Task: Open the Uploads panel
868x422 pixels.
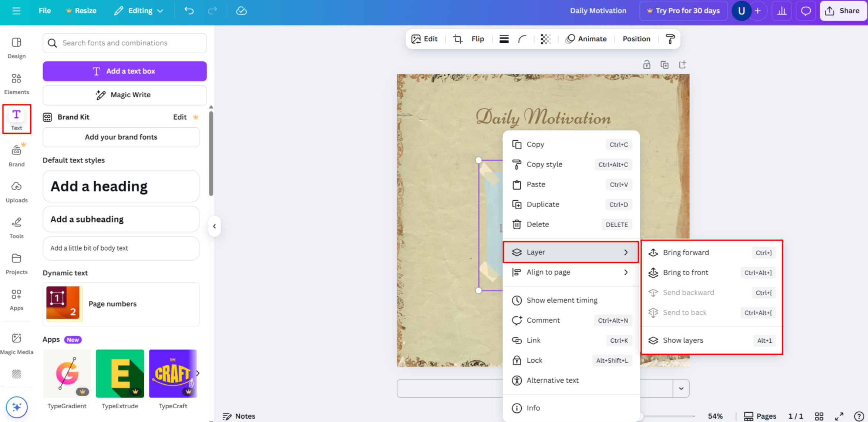Action: (x=16, y=191)
